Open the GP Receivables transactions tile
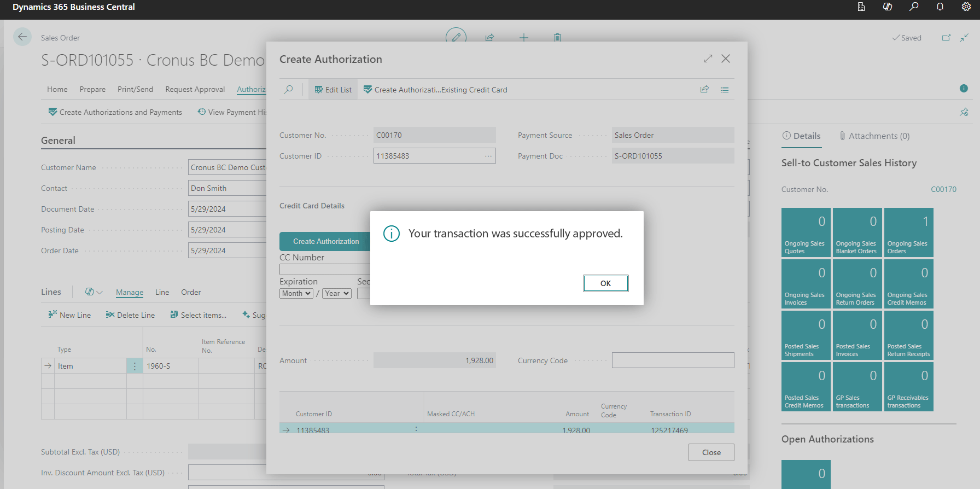 coord(908,387)
